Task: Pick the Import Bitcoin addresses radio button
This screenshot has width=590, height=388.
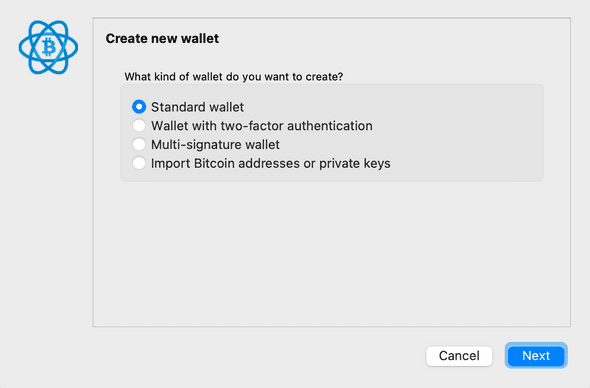Action: [139, 163]
